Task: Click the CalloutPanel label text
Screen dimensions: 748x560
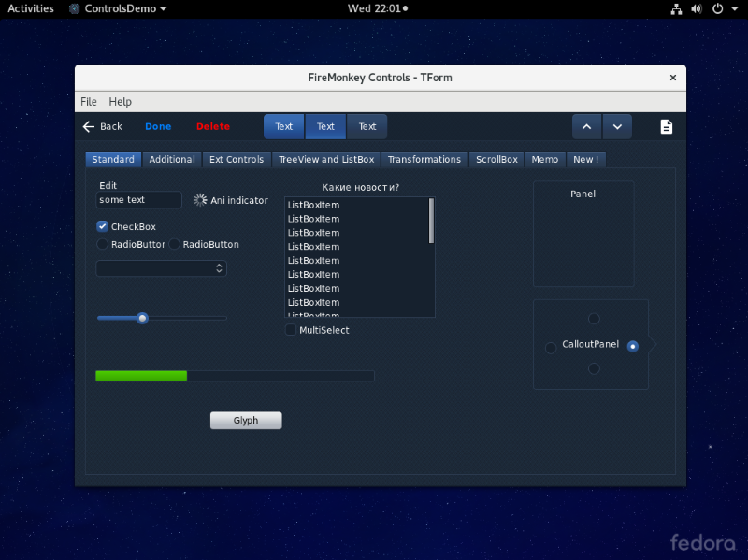Action: click(591, 344)
